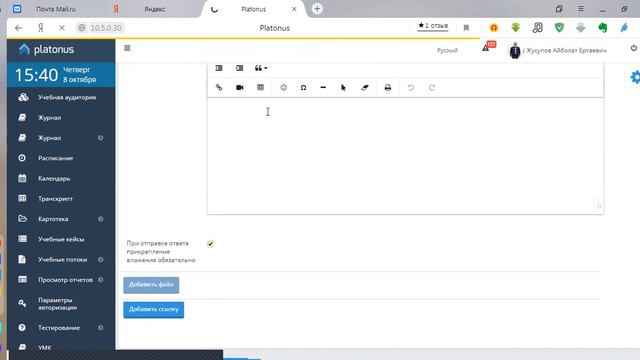
Task: Close the Platonus browser tab
Action: coord(294,9)
